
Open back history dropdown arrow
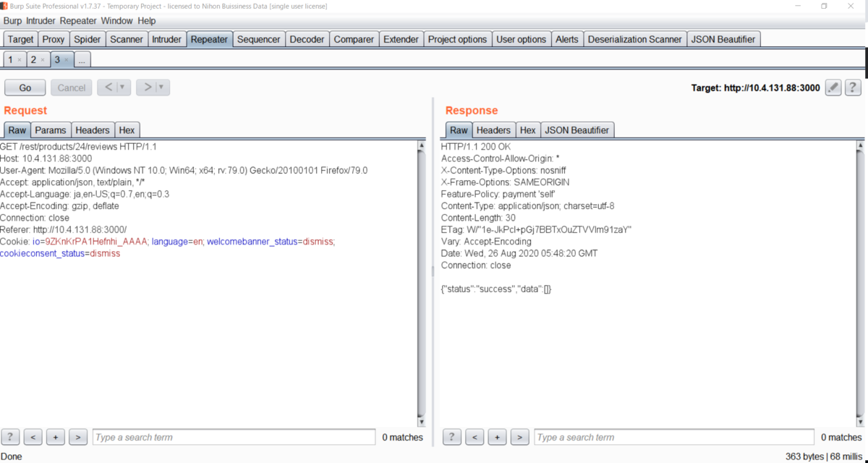122,88
